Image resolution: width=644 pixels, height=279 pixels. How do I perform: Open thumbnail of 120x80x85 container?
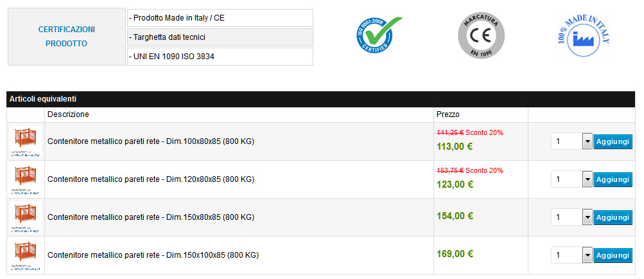(x=26, y=179)
